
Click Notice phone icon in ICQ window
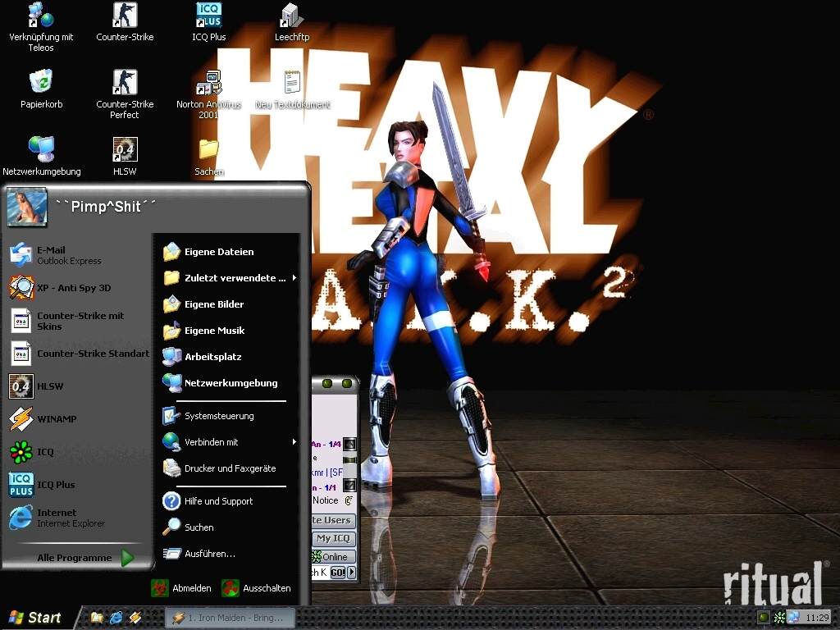[x=349, y=500]
